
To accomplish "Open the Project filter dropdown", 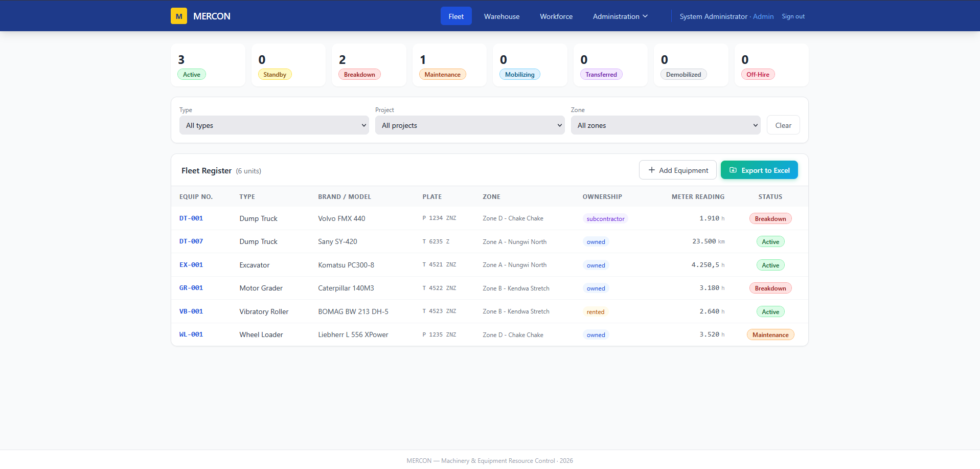I will click(x=470, y=125).
